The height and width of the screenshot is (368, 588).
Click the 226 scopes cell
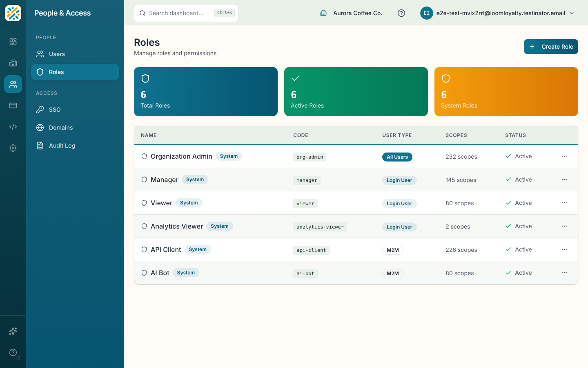coord(461,250)
